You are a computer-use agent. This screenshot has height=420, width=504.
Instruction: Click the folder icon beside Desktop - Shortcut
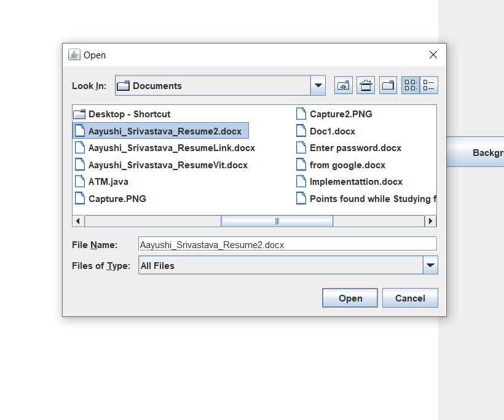coord(79,114)
